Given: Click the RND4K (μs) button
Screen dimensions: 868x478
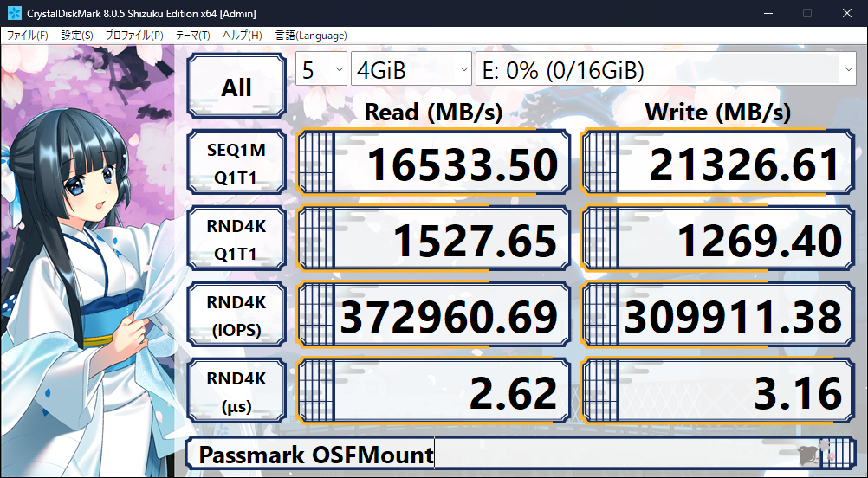Looking at the screenshot, I should (236, 391).
